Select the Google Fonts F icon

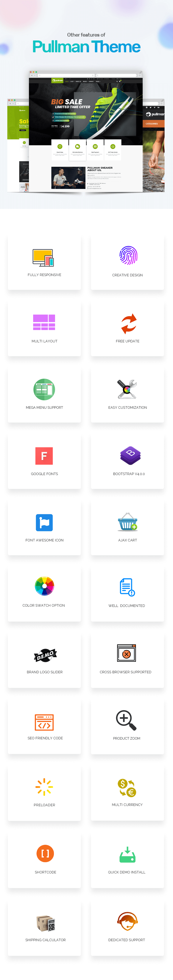44,456
